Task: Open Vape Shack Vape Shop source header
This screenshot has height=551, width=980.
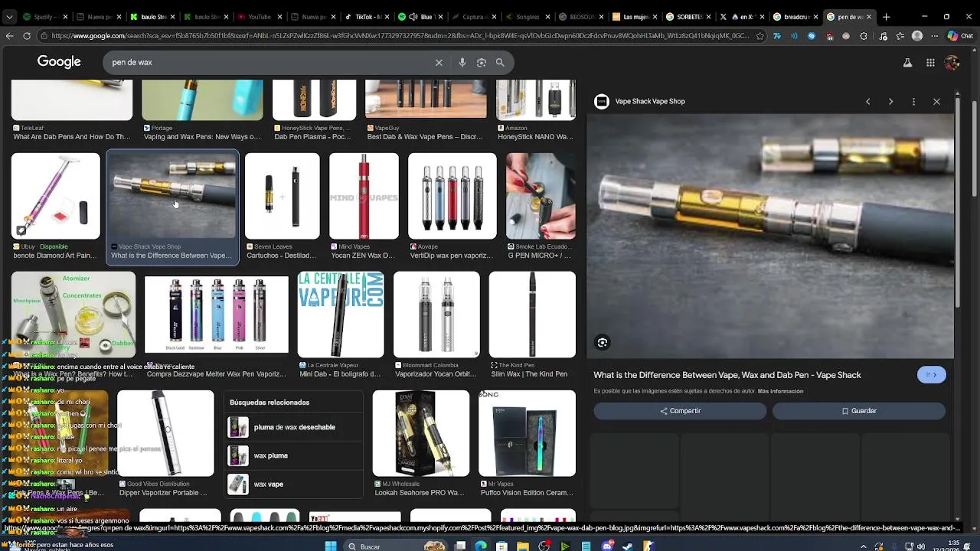Action: (x=640, y=101)
